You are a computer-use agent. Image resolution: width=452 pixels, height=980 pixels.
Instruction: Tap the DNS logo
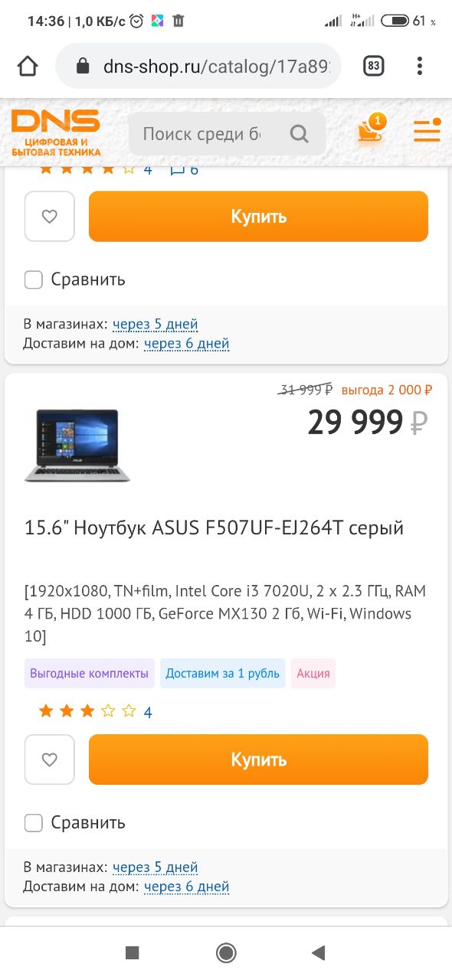55,133
